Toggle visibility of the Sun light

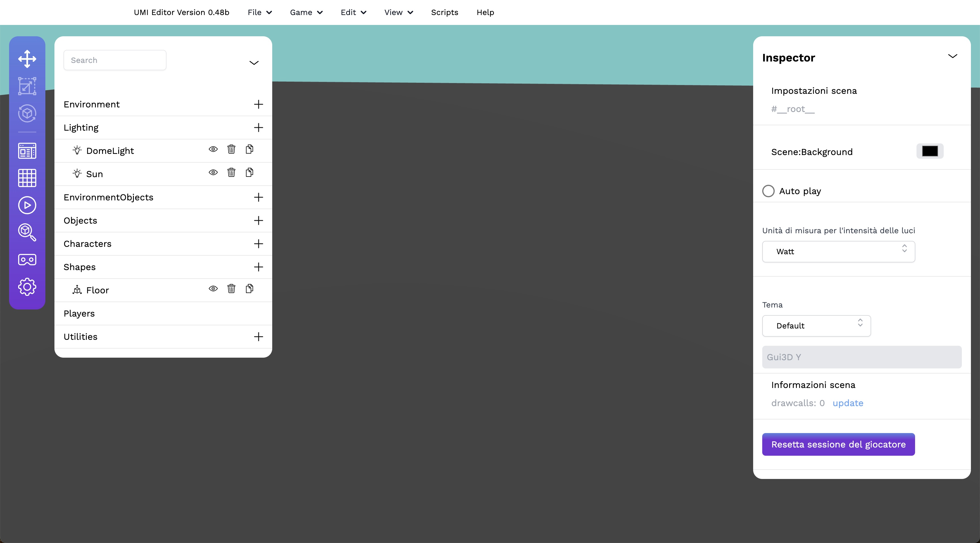click(x=213, y=173)
